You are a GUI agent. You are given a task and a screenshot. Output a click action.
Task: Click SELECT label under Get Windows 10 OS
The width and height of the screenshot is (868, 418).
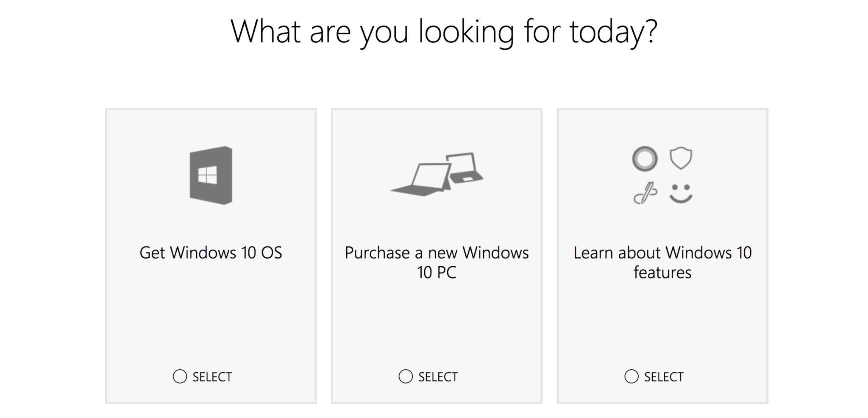pyautogui.click(x=212, y=377)
